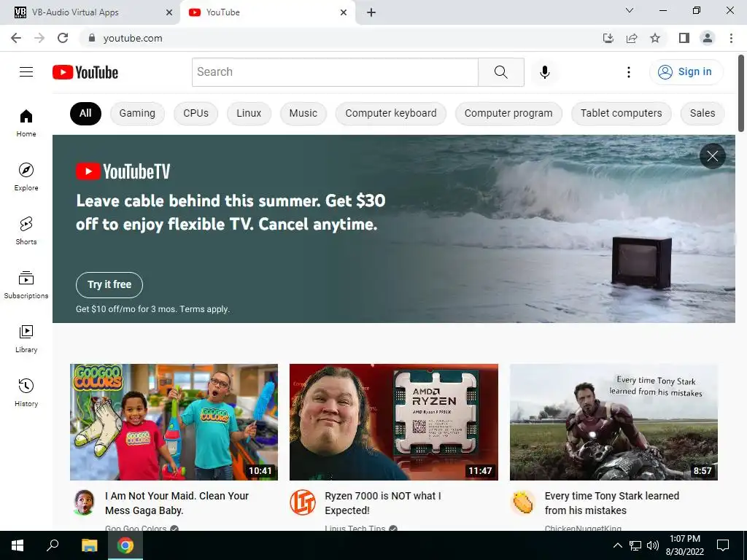
Task: Click install app icon in address bar
Action: pos(608,38)
